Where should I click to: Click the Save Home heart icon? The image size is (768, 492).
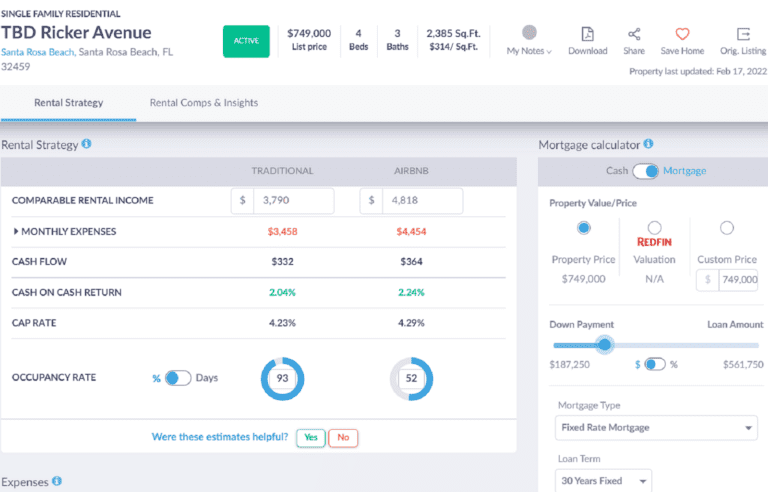coord(682,34)
